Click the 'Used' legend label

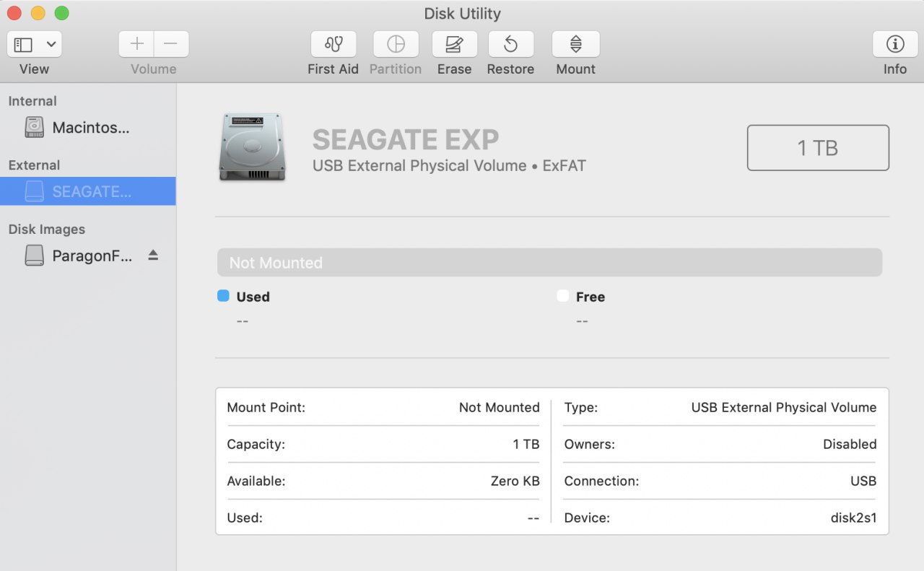click(253, 297)
